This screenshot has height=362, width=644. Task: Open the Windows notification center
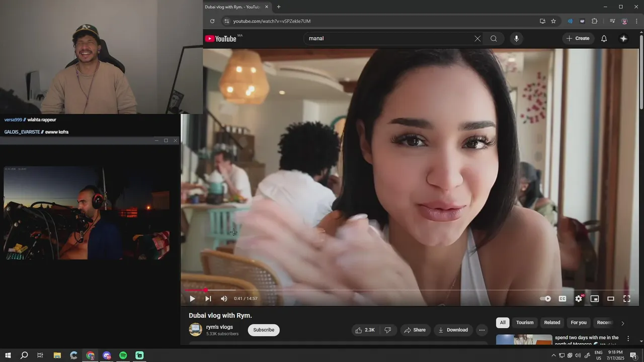(x=633, y=355)
